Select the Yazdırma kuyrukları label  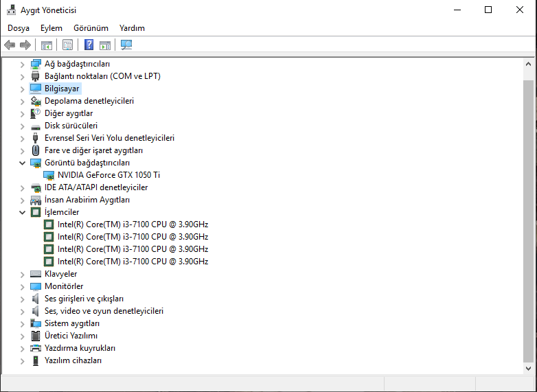tap(80, 348)
